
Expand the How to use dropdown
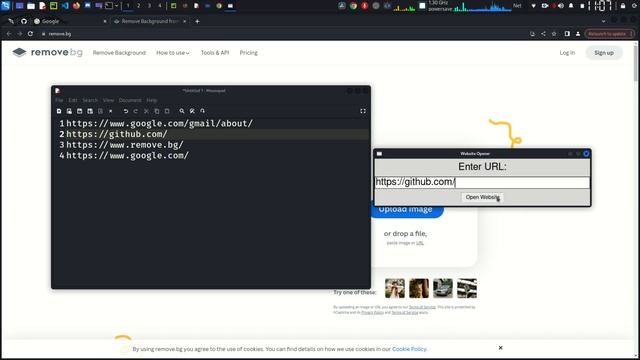coord(173,53)
